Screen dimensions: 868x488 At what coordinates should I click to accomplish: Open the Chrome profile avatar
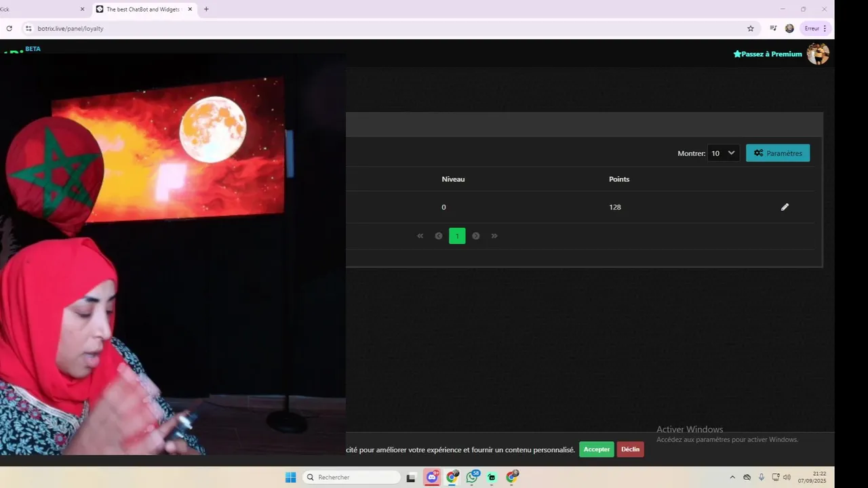tap(789, 28)
